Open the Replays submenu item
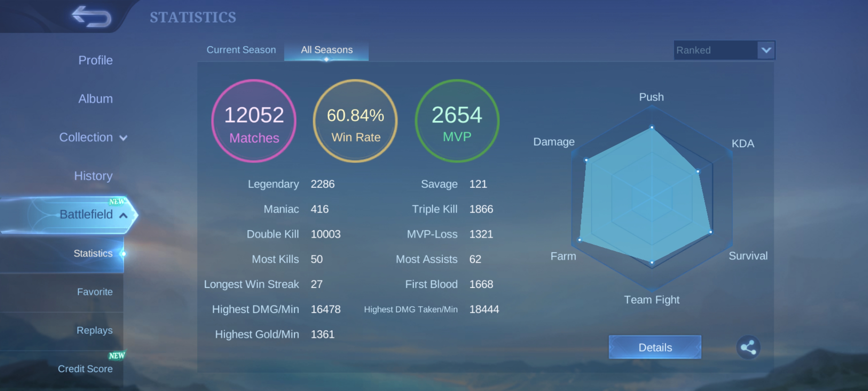 tap(94, 330)
